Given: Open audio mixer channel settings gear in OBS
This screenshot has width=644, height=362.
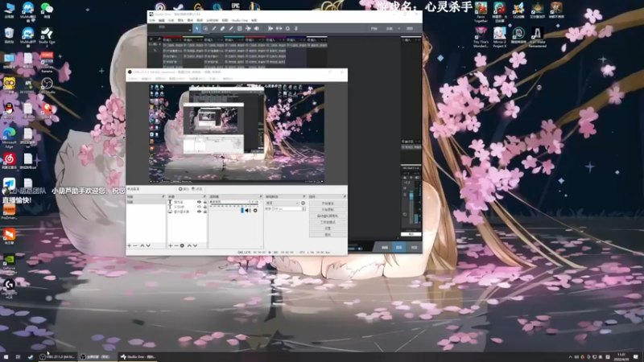Looking at the screenshot, I should pyautogui.click(x=255, y=211).
